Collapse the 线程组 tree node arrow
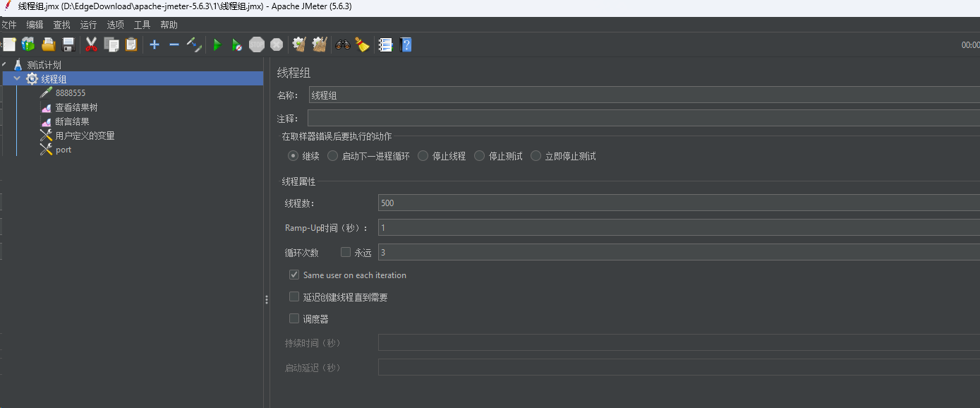This screenshot has height=408, width=980. [x=17, y=79]
